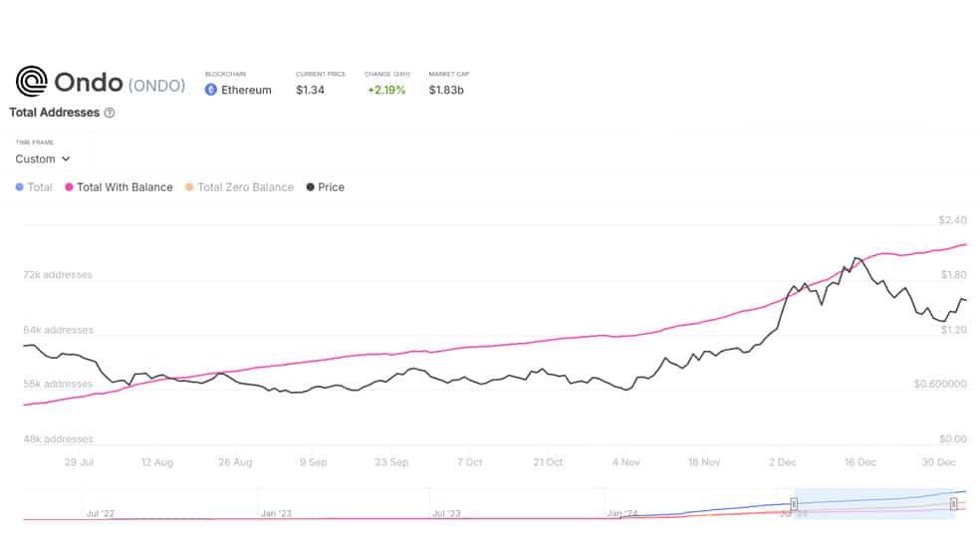Toggle the Total Zero Balance series
980x552 pixels.
[x=239, y=187]
